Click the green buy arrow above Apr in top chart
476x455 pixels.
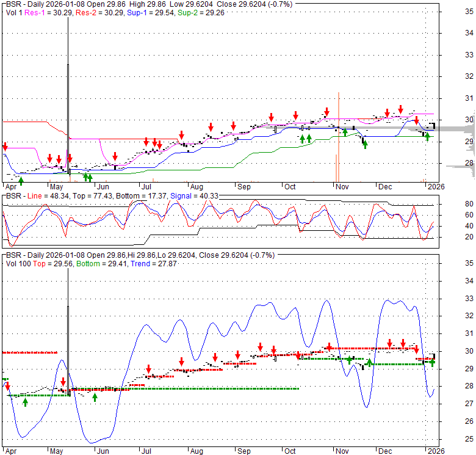point(21,180)
